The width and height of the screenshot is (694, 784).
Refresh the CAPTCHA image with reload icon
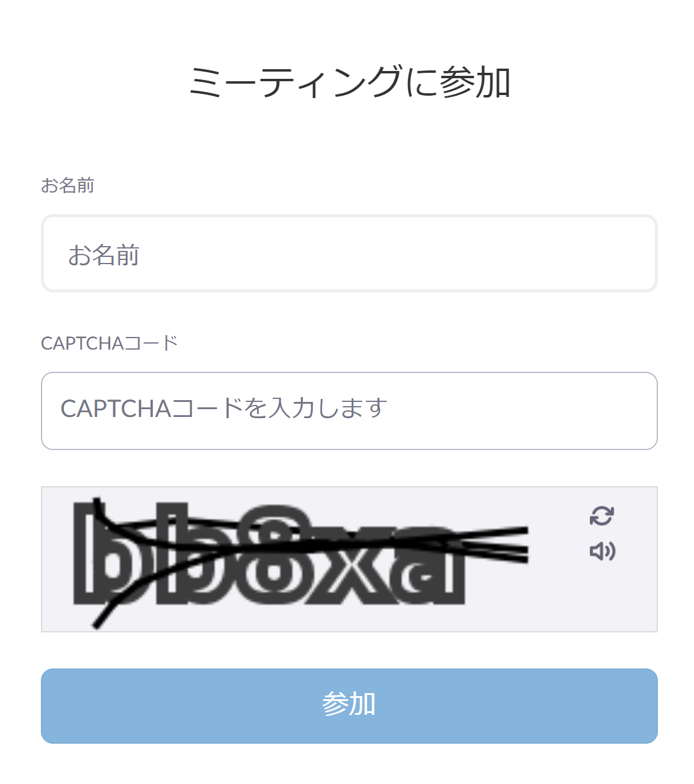[x=601, y=516]
